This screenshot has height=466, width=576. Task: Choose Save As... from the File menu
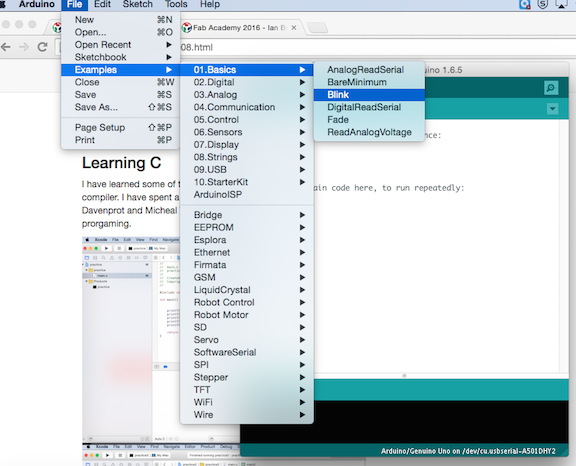pos(120,107)
